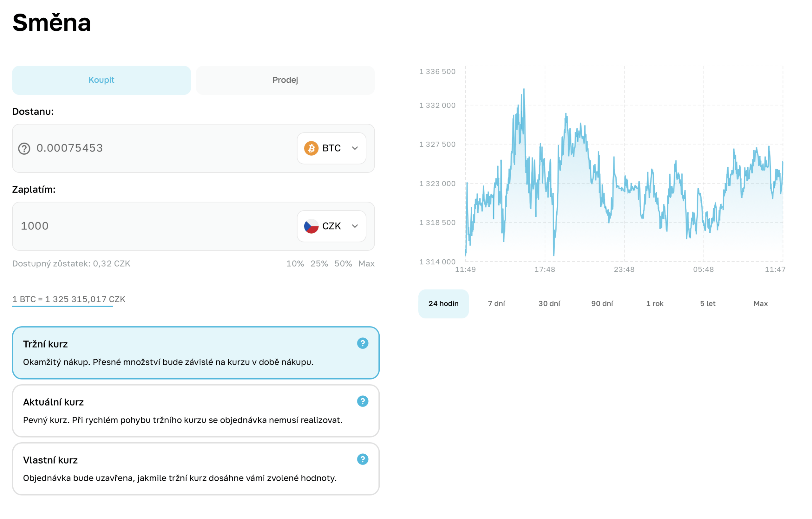This screenshot has height=519, width=812.
Task: Open help for Tržní kurz
Action: pos(363,343)
